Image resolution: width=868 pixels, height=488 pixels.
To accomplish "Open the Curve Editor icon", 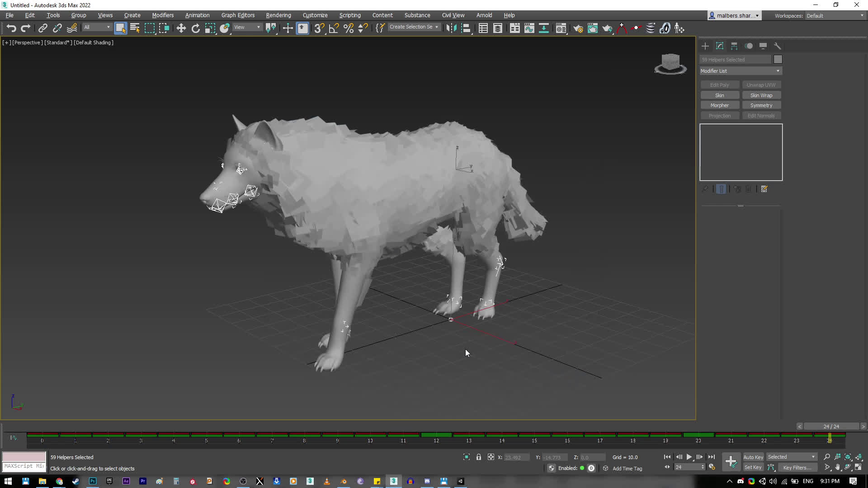I will click(529, 28).
